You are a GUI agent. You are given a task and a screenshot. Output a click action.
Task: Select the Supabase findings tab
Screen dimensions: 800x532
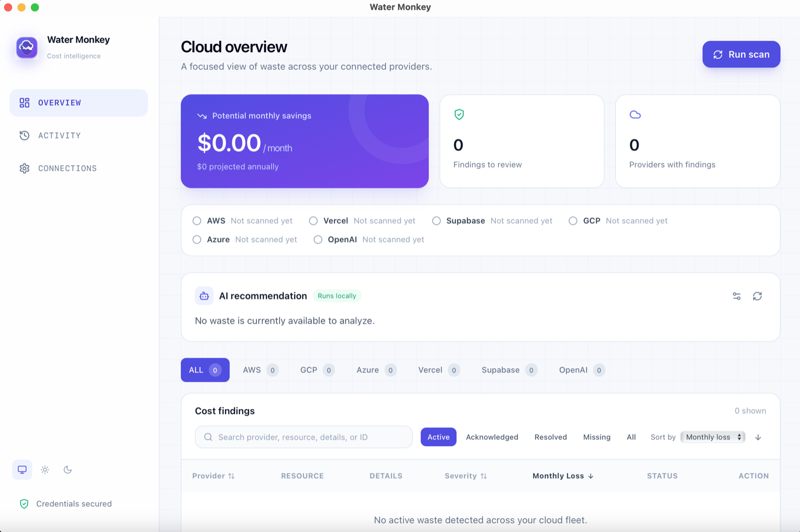pyautogui.click(x=509, y=370)
